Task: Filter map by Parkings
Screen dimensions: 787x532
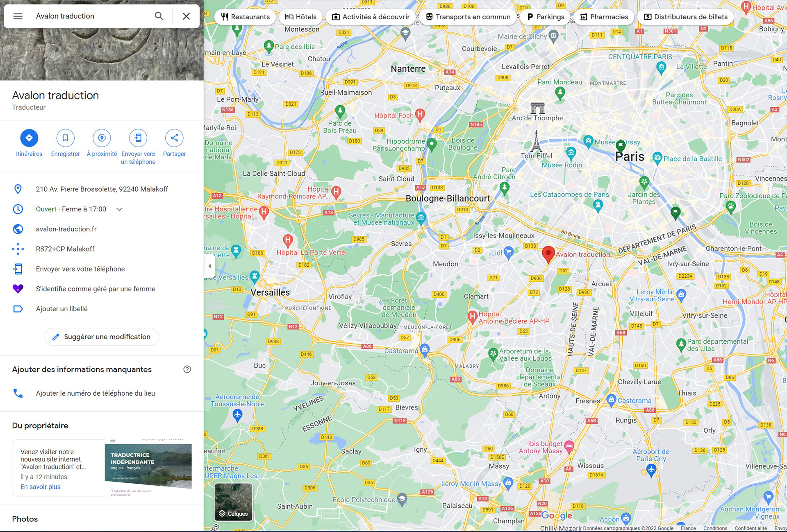Action: 546,17
